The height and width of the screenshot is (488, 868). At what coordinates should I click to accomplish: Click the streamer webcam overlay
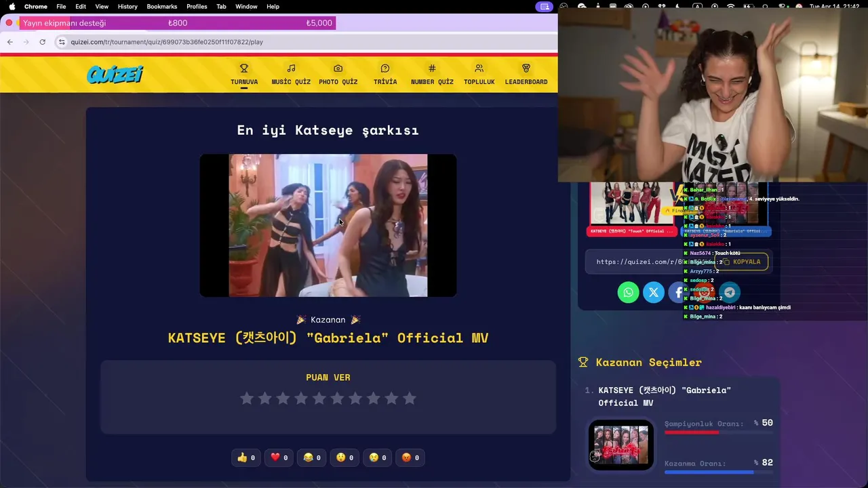(713, 96)
